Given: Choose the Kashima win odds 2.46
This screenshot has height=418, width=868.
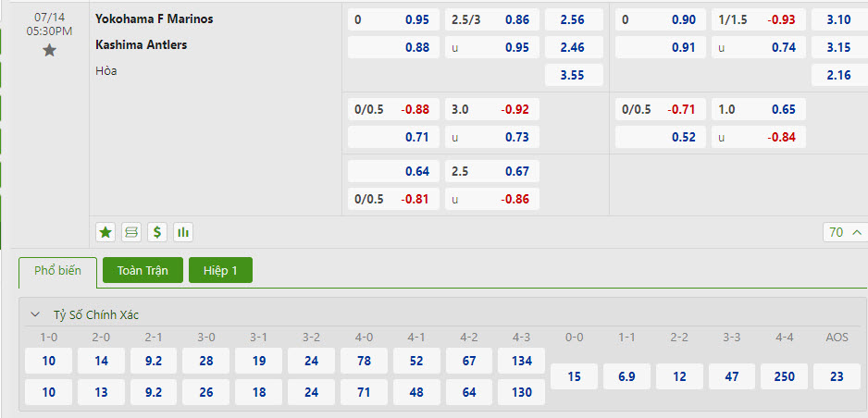Looking at the screenshot, I should pos(574,47).
